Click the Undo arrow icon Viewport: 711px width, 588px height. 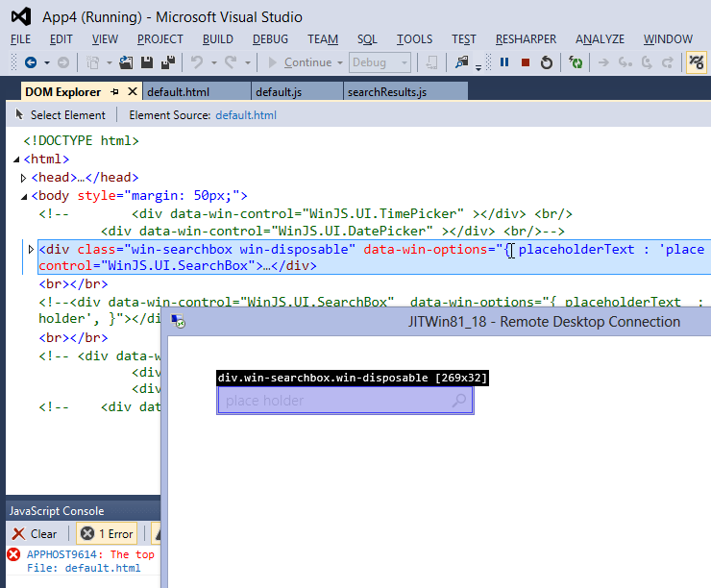click(x=197, y=61)
